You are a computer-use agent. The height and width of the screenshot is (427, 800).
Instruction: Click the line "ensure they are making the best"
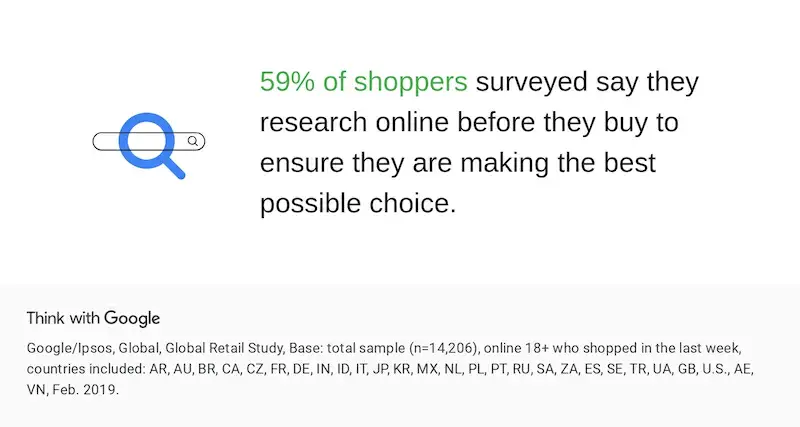[458, 162]
